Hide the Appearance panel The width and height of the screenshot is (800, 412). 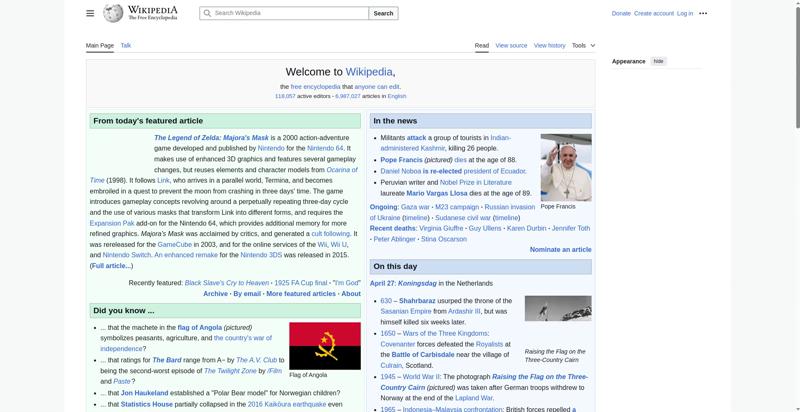(659, 61)
